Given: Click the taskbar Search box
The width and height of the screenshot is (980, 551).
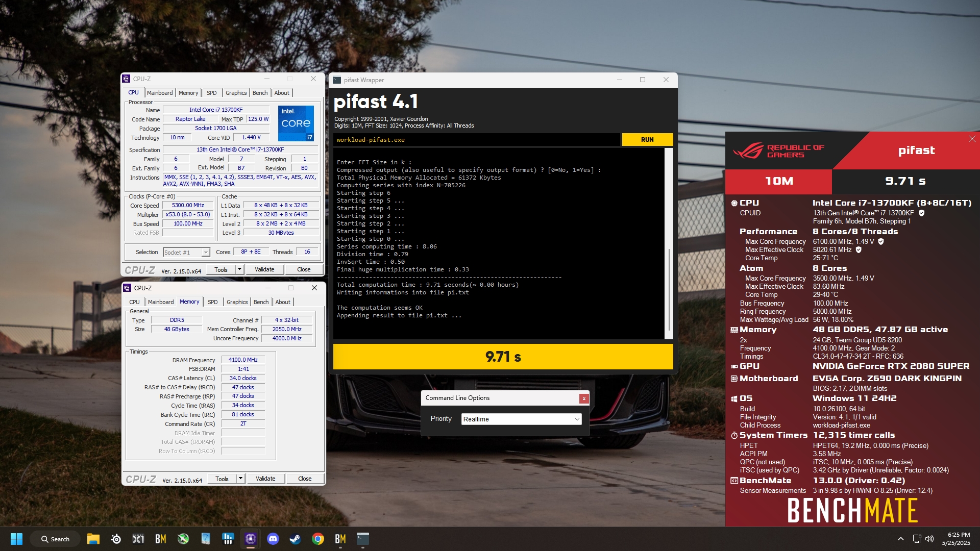Looking at the screenshot, I should point(55,539).
